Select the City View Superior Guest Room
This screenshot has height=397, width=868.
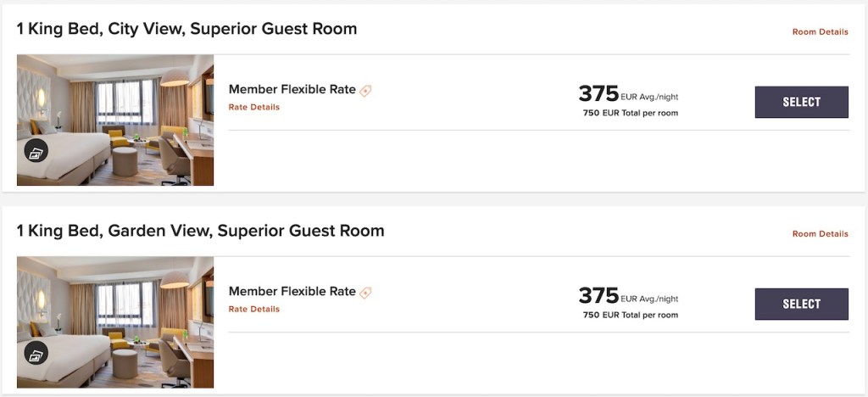click(x=801, y=102)
